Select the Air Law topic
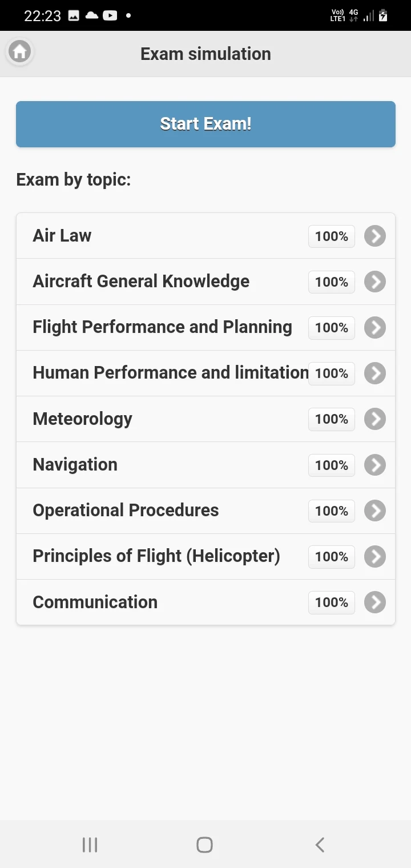The image size is (411, 868). (62, 235)
